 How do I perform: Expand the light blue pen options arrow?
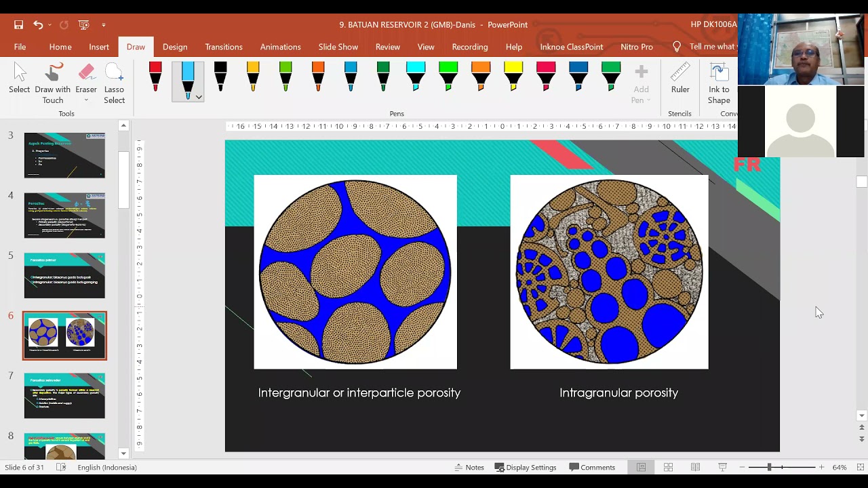[x=199, y=97]
